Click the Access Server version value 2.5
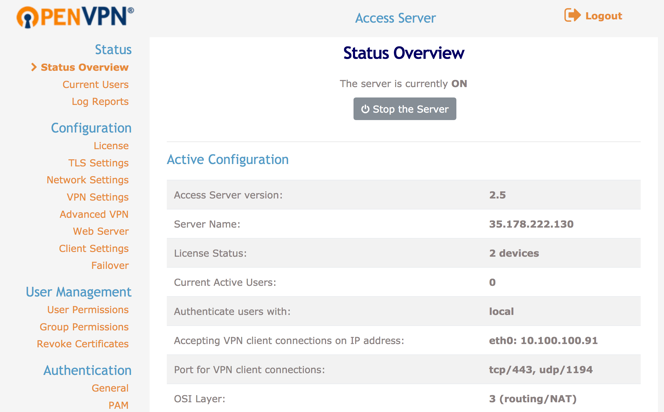Screen dimensions: 664x412 [x=497, y=195]
